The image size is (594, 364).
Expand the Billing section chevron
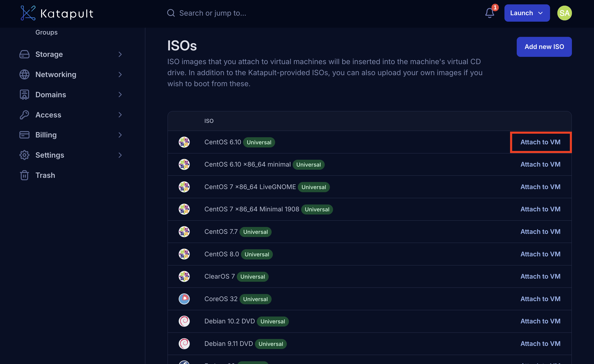[x=120, y=135]
